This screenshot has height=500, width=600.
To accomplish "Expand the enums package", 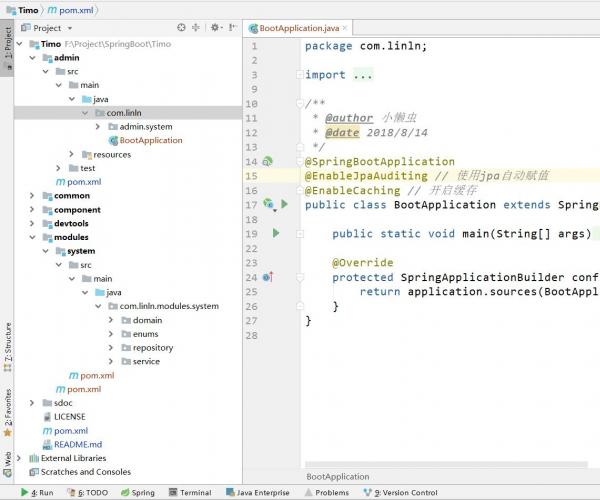I will pos(111,334).
